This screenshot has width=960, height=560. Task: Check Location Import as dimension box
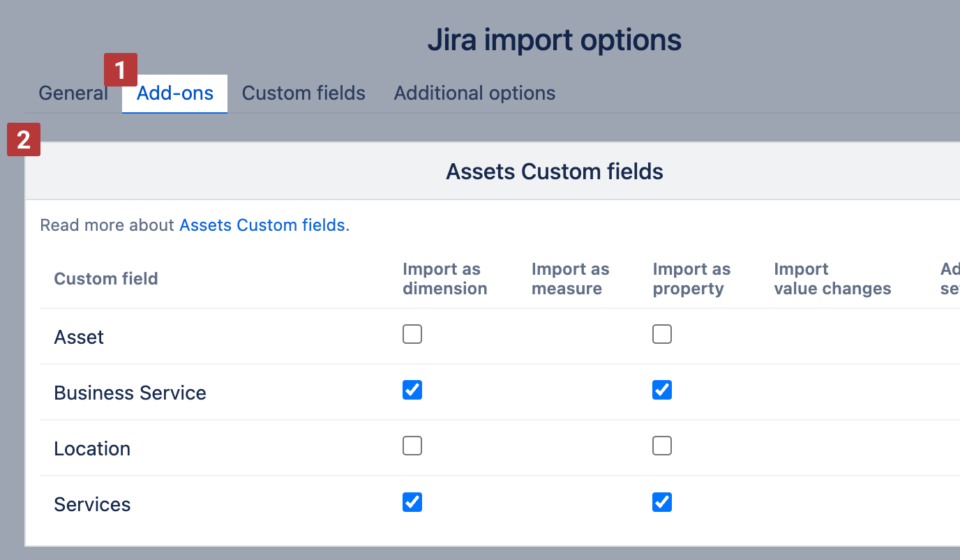(412, 446)
